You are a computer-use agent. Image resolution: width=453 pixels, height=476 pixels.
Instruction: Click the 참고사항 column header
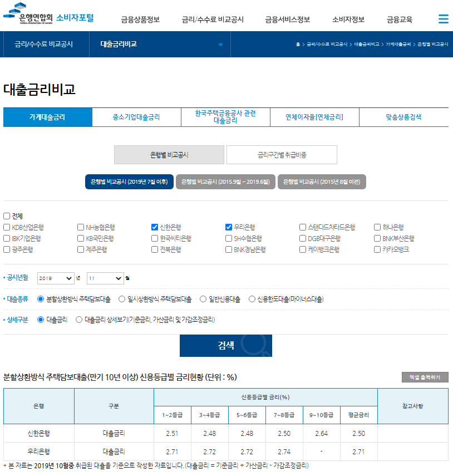pos(412,406)
